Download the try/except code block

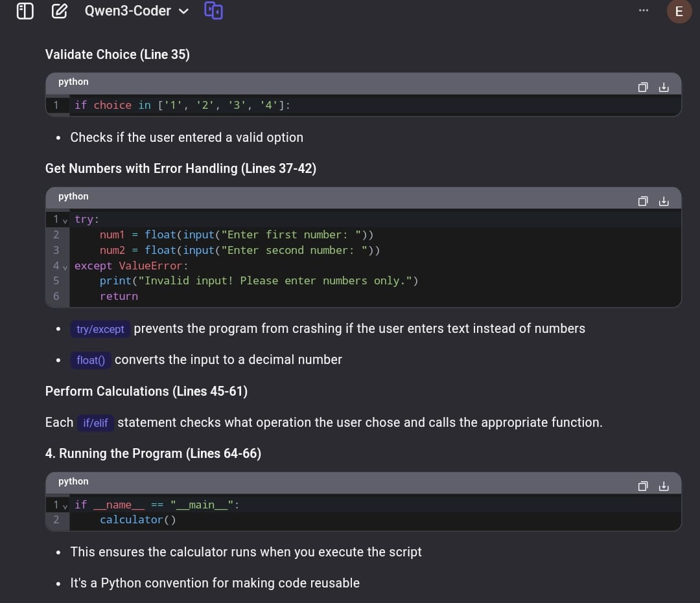click(664, 201)
